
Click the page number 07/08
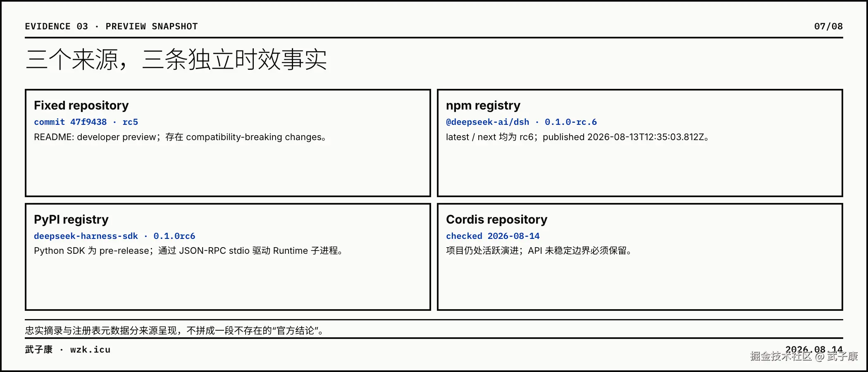pyautogui.click(x=828, y=26)
